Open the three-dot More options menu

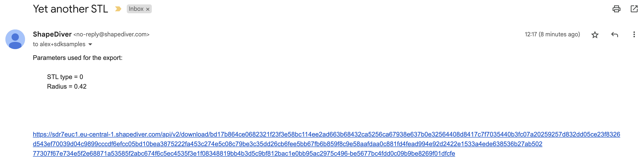(x=634, y=35)
